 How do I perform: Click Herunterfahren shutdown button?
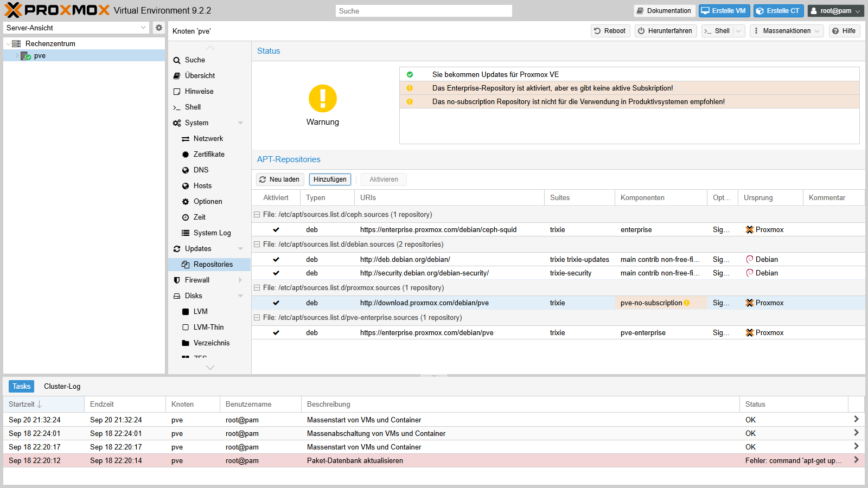tap(666, 31)
